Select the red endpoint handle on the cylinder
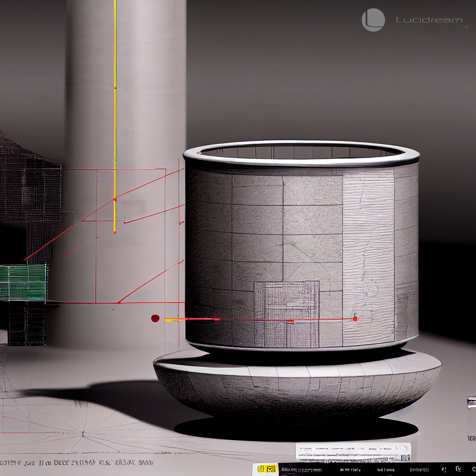The height and width of the screenshot is (476, 476). pos(355,319)
